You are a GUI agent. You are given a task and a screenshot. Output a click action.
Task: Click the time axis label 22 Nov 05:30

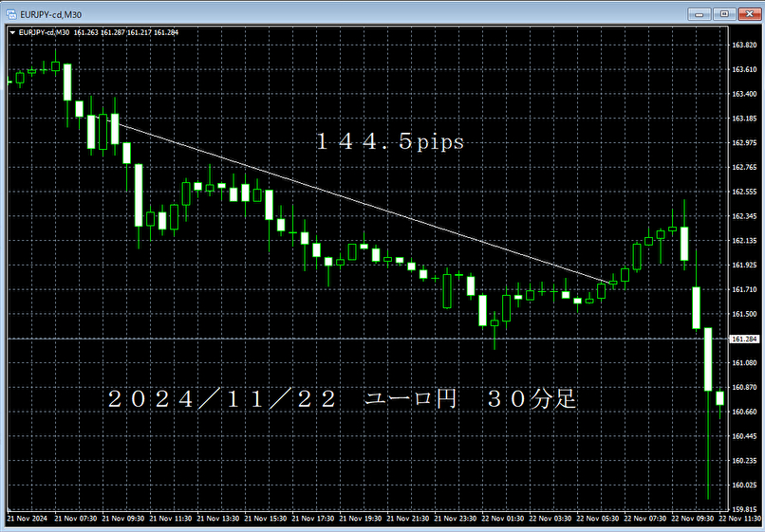598,519
